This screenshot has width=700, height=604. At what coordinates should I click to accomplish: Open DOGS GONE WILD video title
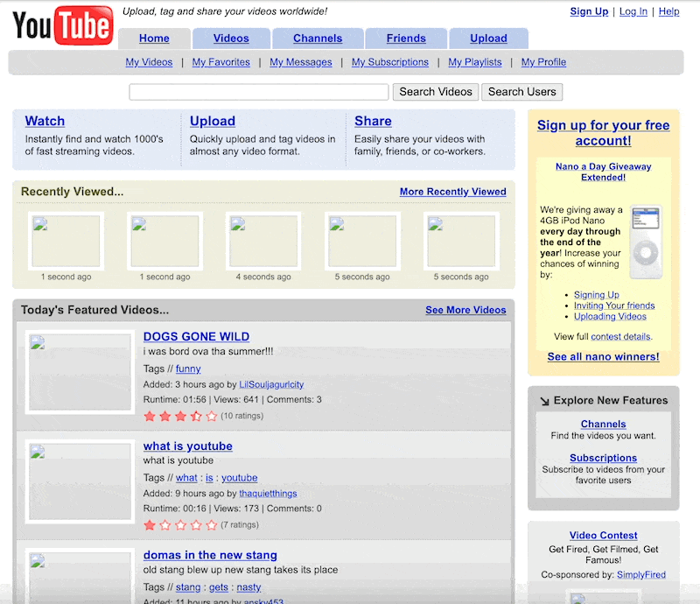coord(196,336)
